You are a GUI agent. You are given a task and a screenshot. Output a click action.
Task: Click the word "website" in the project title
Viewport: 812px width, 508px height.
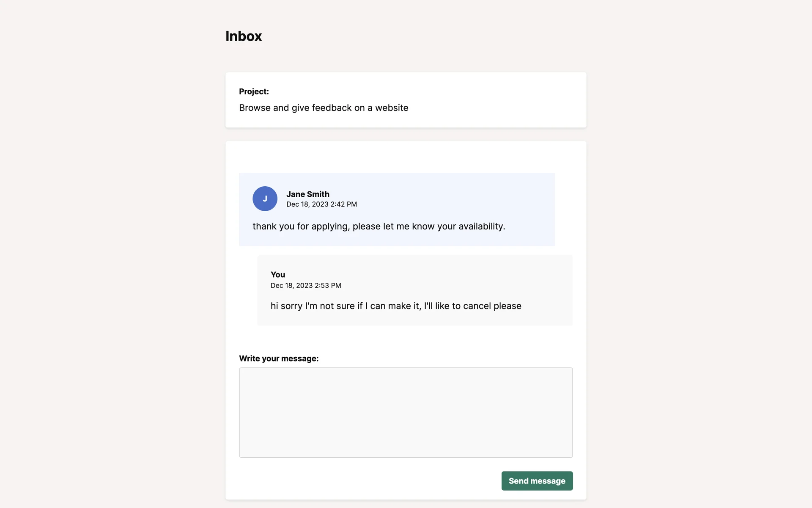tap(392, 108)
